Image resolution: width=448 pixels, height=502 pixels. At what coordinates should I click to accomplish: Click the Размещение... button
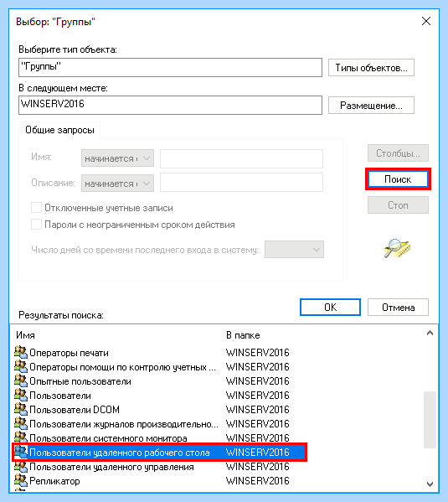click(x=371, y=106)
